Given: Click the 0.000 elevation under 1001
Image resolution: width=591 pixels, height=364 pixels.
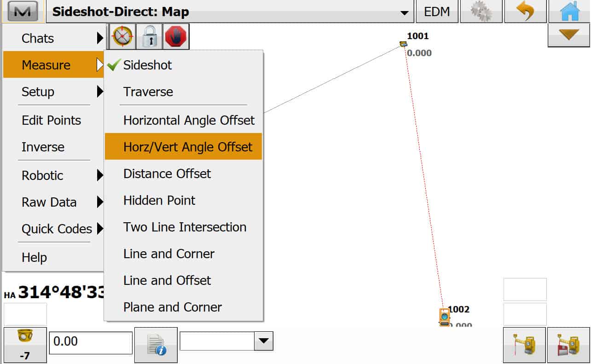Looking at the screenshot, I should pyautogui.click(x=419, y=53).
